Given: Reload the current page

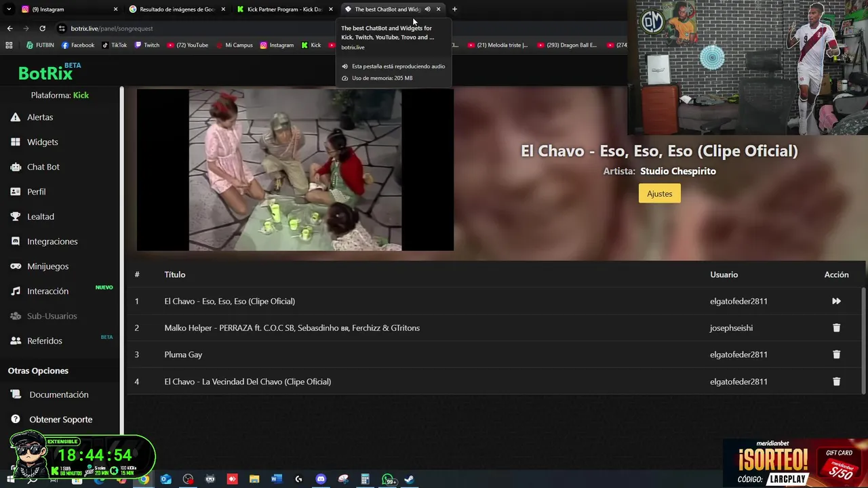Looking at the screenshot, I should click(42, 28).
